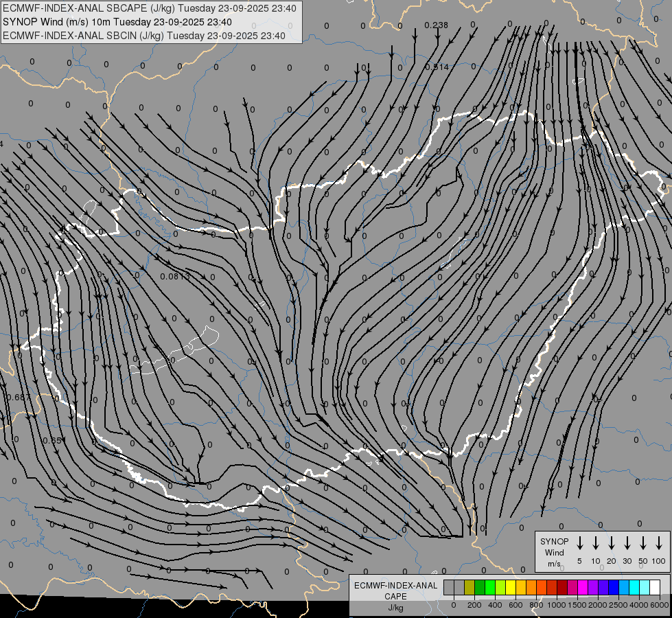This screenshot has width=672, height=618.
Task: Click the 0.687 value at left edge
Action: click(x=17, y=398)
